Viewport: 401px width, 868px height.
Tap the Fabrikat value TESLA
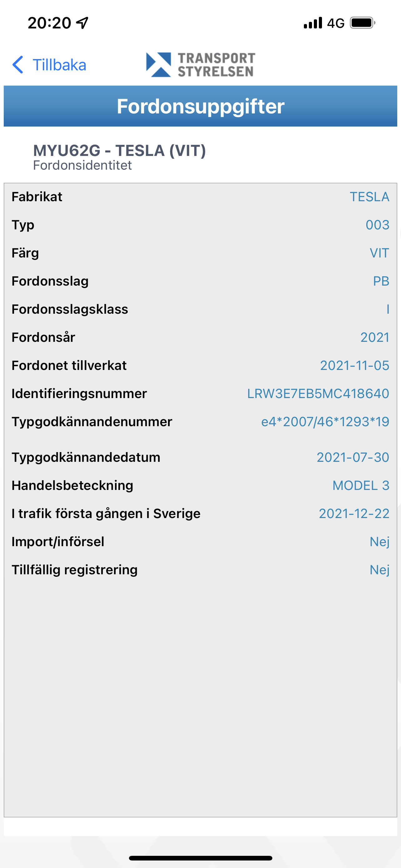369,197
